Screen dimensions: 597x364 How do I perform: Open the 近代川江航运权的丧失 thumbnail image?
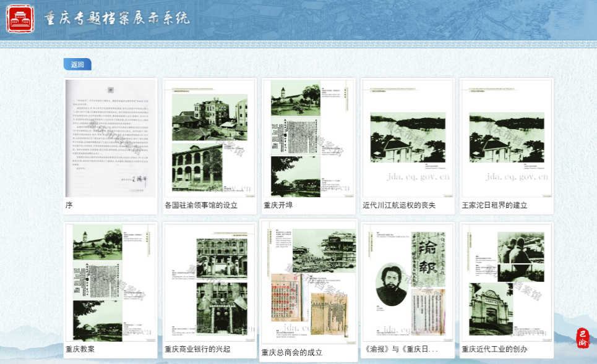pos(408,138)
